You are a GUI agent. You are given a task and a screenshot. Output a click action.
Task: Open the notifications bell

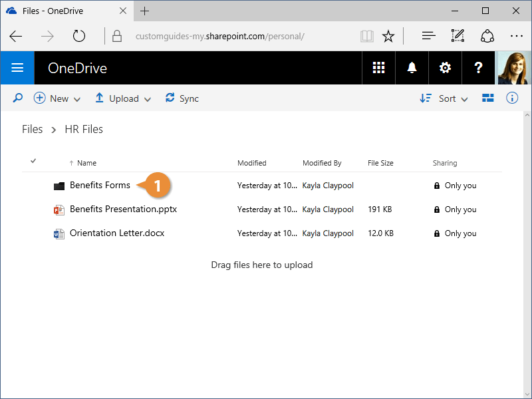tap(412, 68)
